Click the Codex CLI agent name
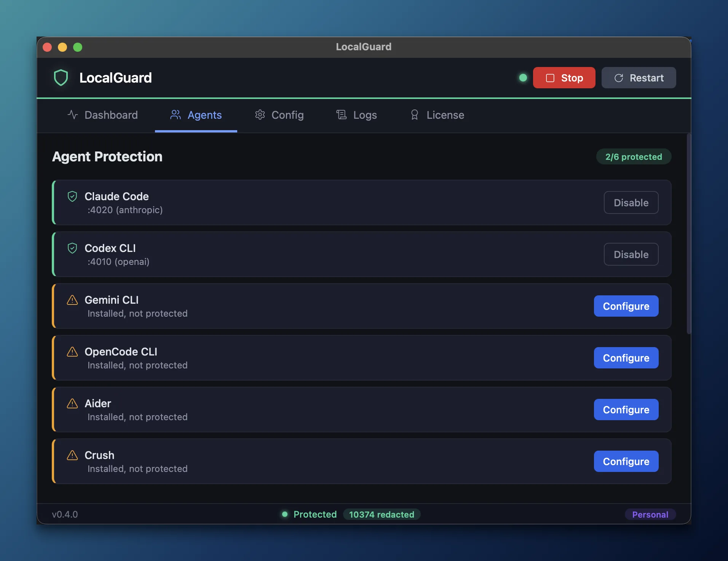The height and width of the screenshot is (561, 728). [x=110, y=248]
